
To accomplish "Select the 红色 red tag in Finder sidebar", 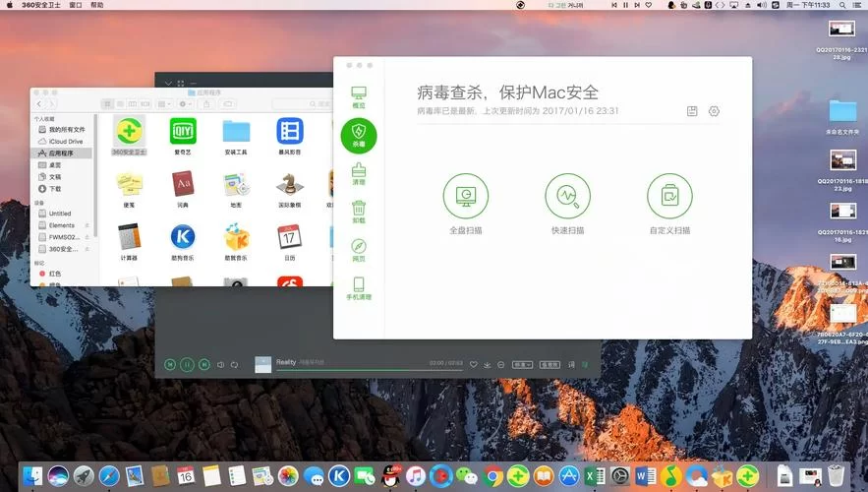I will (x=62, y=274).
